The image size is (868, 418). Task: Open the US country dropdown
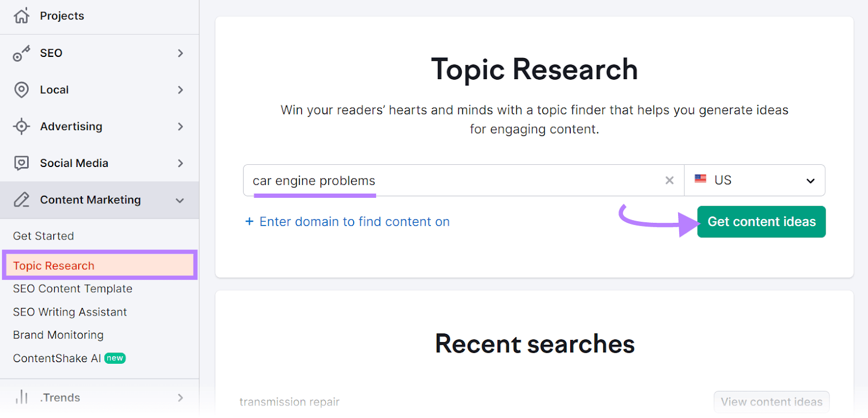[x=755, y=181]
